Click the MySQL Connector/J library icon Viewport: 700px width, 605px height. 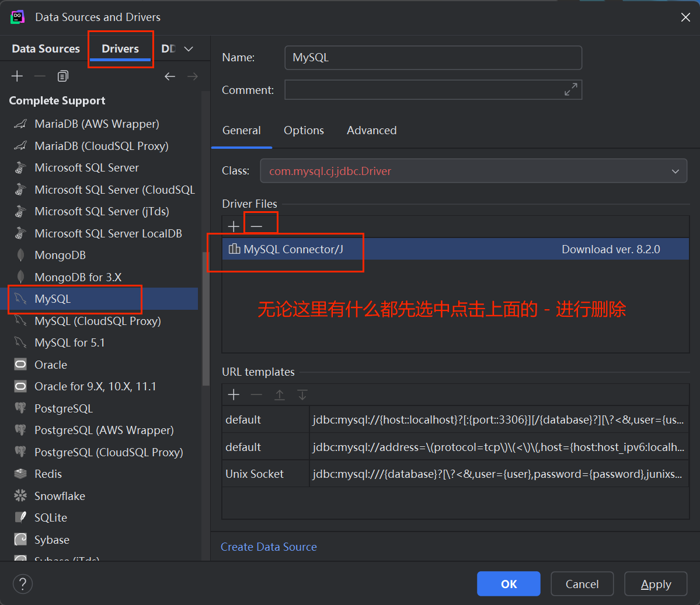click(234, 249)
